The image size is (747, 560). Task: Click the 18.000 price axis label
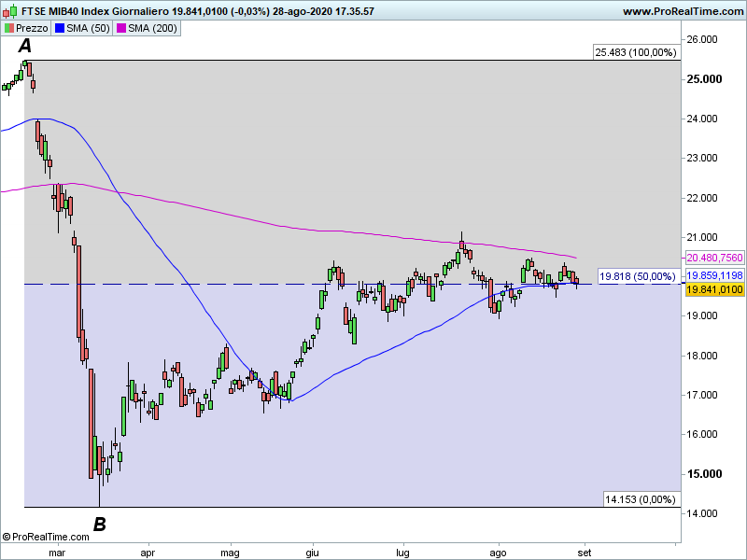pyautogui.click(x=702, y=356)
